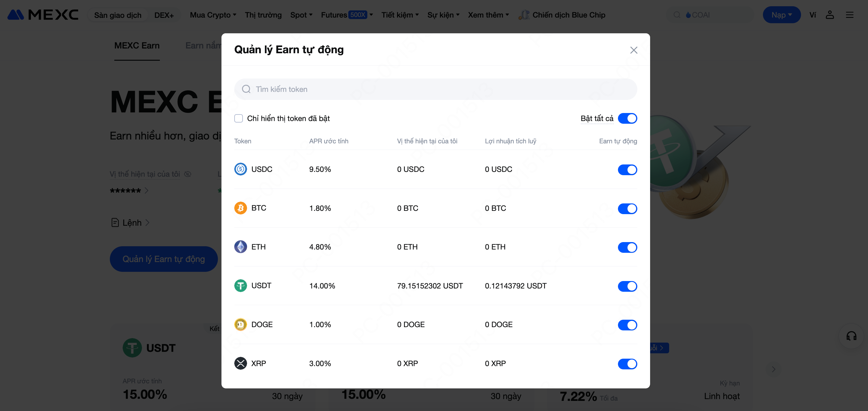The image size is (868, 411).
Task: Open the Lệnh orders link
Action: (x=131, y=222)
